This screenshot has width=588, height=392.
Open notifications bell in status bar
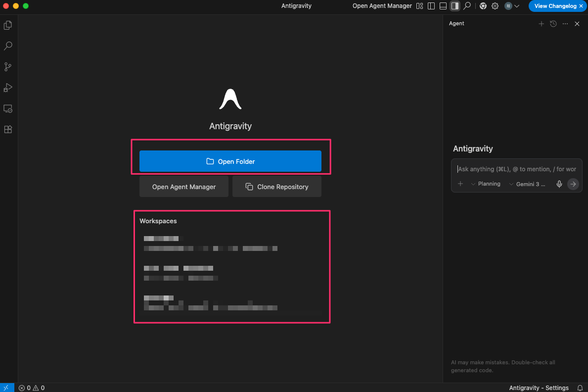[580, 388]
